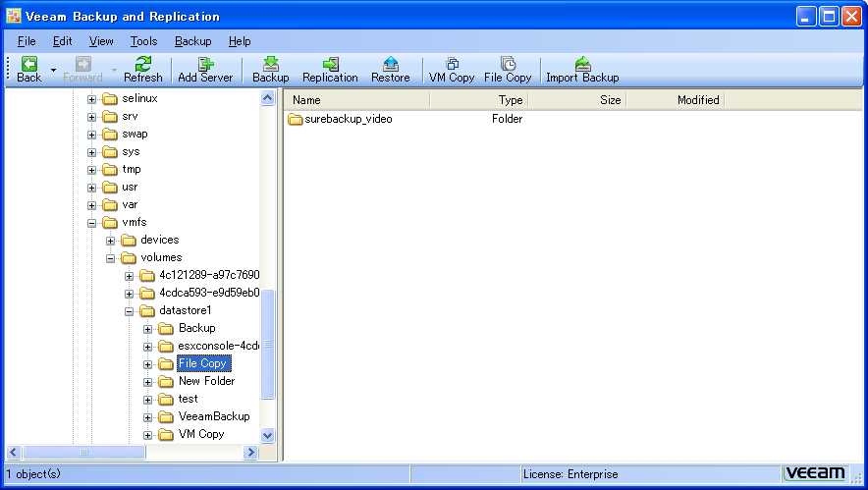Select the datastore1 folder icon

[x=147, y=311]
